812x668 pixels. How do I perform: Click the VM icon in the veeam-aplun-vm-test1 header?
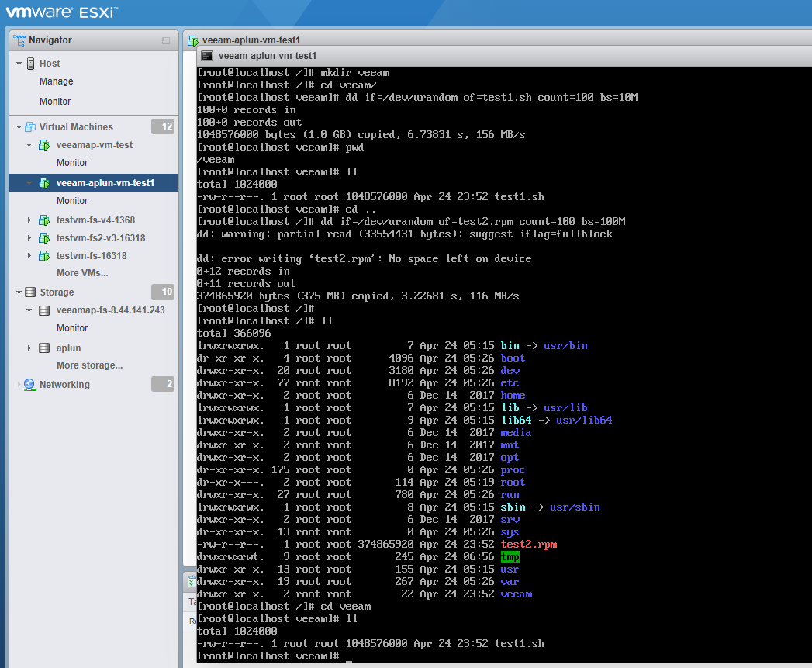pyautogui.click(x=193, y=40)
